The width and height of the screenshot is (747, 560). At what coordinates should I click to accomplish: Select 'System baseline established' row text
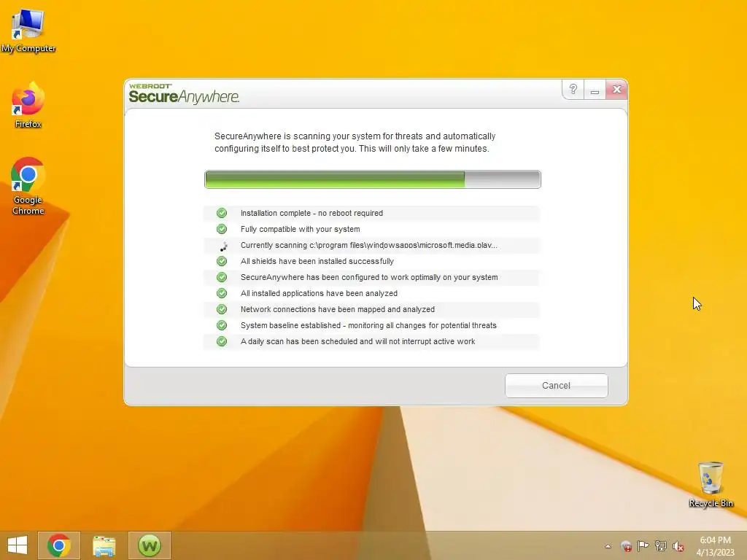368,325
